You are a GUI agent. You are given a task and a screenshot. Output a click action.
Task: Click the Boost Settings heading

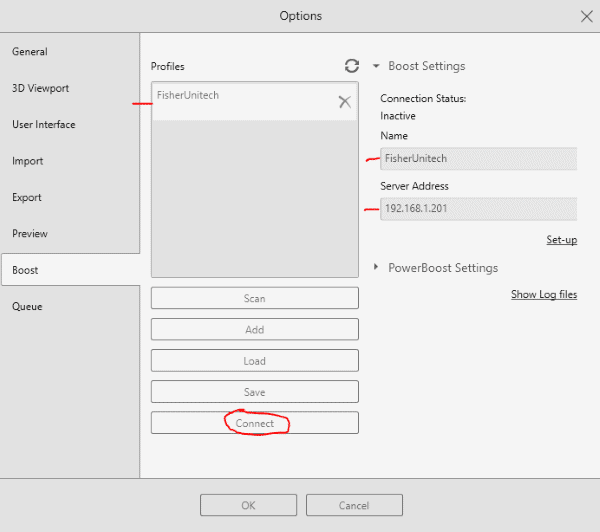(x=427, y=66)
